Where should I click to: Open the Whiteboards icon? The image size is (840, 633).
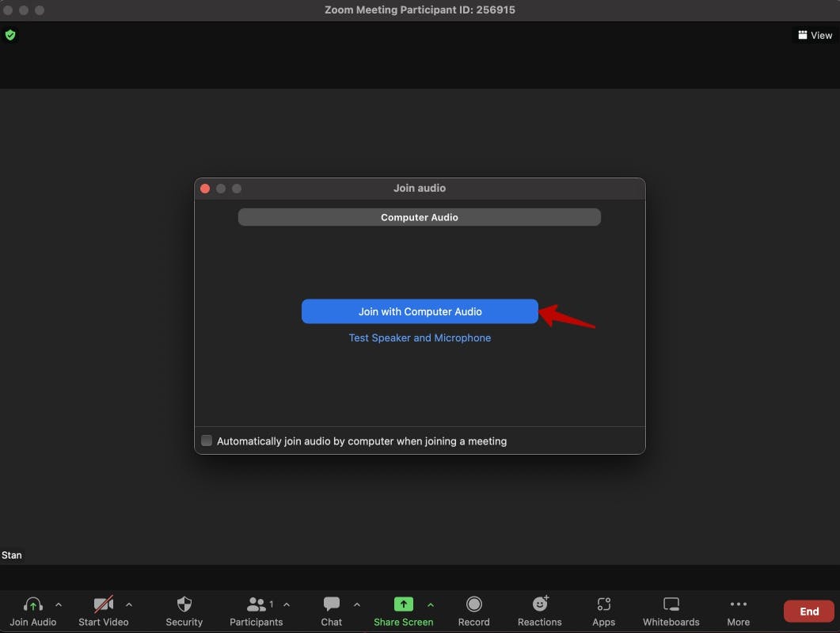point(671,604)
